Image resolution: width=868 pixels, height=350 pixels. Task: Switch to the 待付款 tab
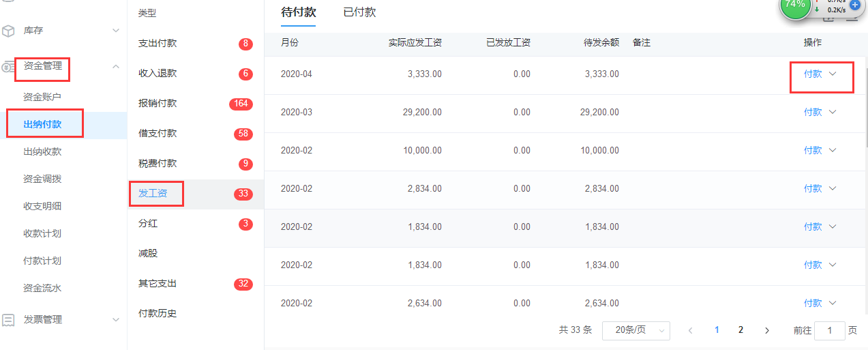point(299,12)
